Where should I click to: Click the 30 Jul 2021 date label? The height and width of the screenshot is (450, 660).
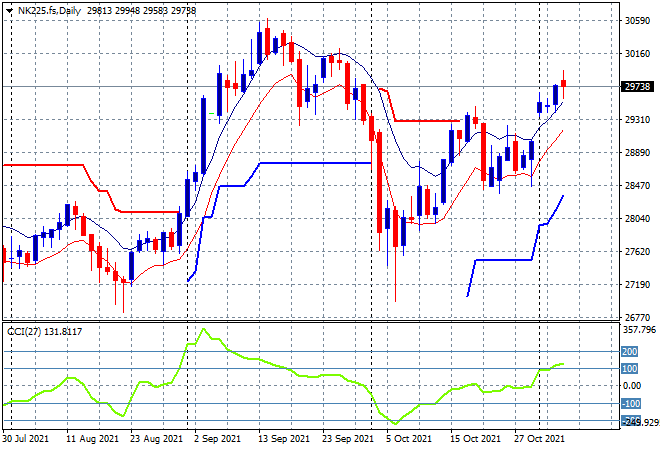[x=26, y=439]
